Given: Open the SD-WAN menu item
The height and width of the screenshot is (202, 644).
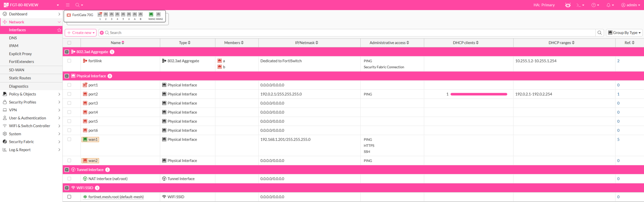Looking at the screenshot, I should [17, 70].
